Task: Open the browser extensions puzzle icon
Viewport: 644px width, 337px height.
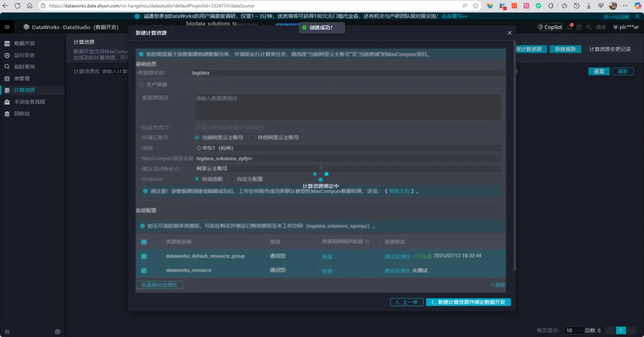Action: point(551,6)
